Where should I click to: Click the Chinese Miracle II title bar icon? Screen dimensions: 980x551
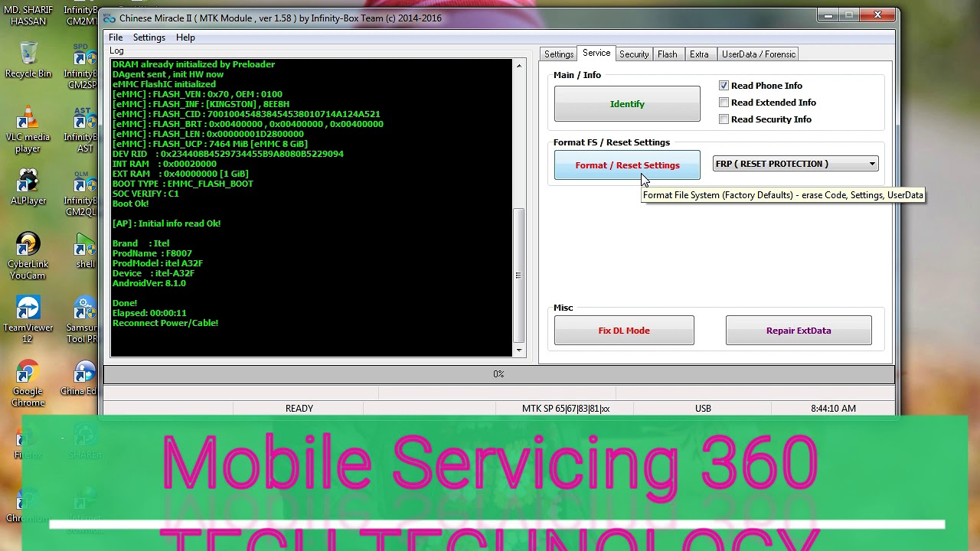(110, 18)
